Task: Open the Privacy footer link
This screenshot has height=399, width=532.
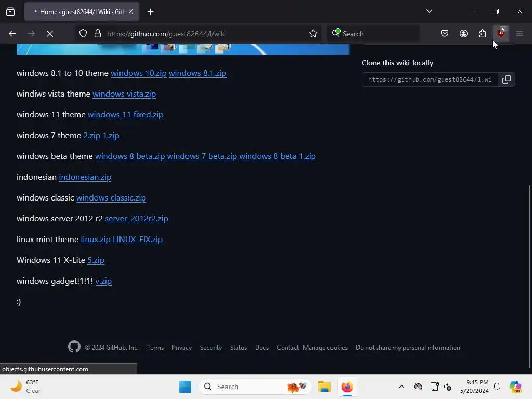Action: pos(181,348)
